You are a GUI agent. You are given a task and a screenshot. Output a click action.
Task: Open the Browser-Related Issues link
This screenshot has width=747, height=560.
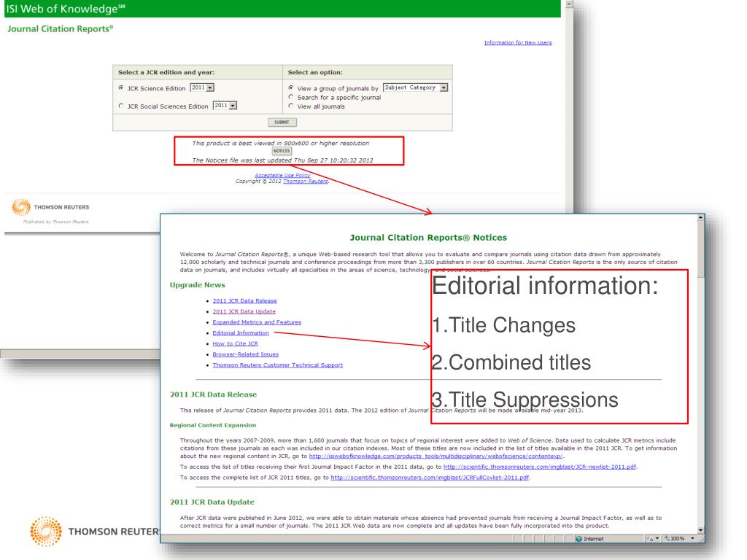click(245, 354)
